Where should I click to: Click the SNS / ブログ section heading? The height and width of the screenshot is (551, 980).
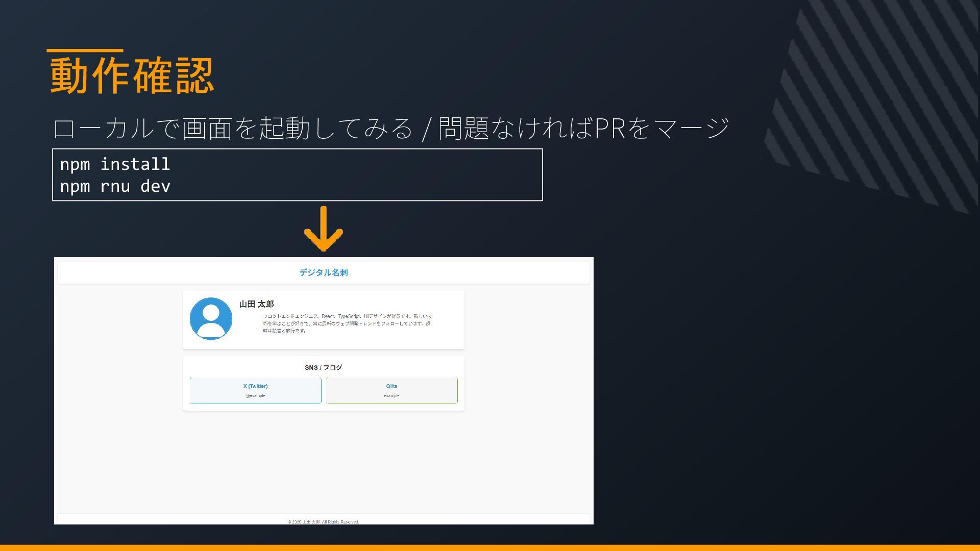click(323, 367)
